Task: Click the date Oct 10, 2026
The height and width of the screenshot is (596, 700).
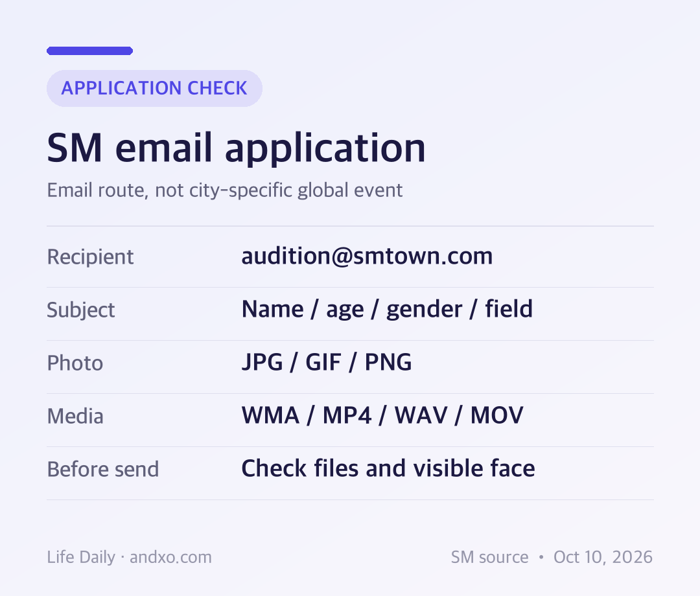Action: coord(603,557)
